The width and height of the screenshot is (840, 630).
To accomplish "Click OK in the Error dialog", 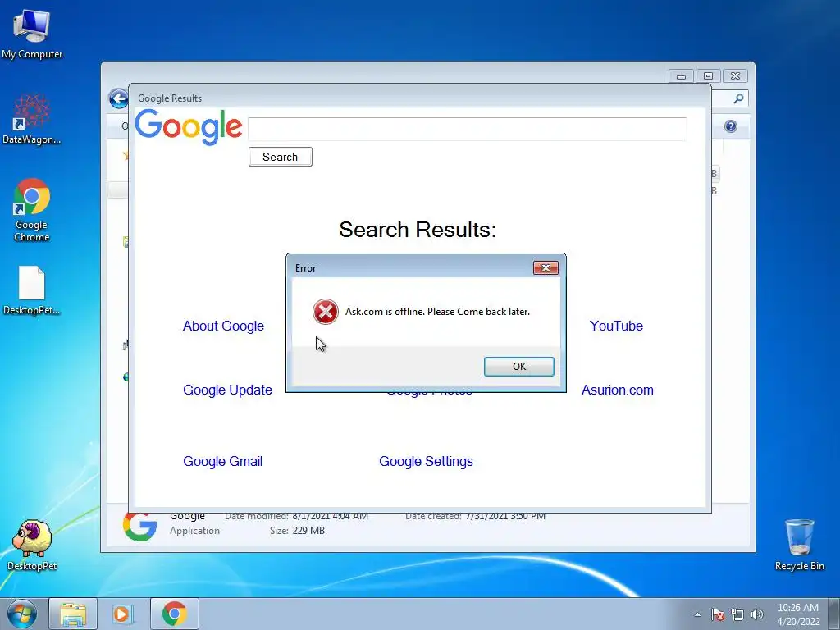I will tap(519, 367).
